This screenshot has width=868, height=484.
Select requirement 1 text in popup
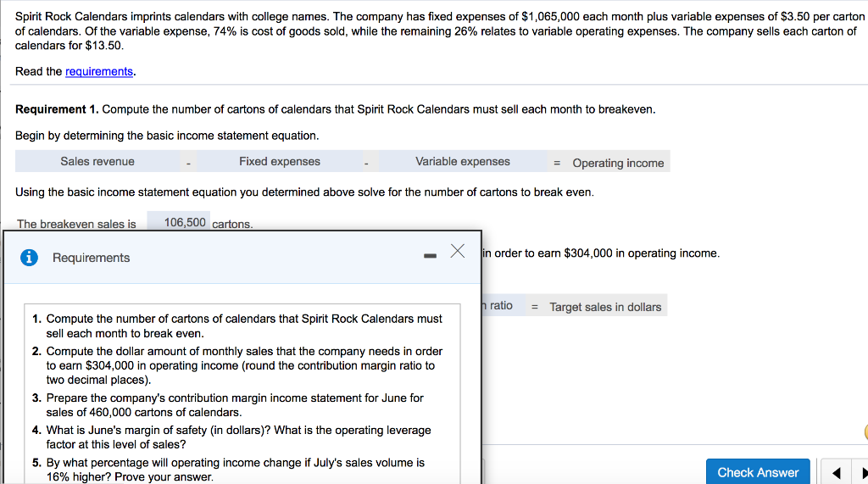tap(244, 326)
